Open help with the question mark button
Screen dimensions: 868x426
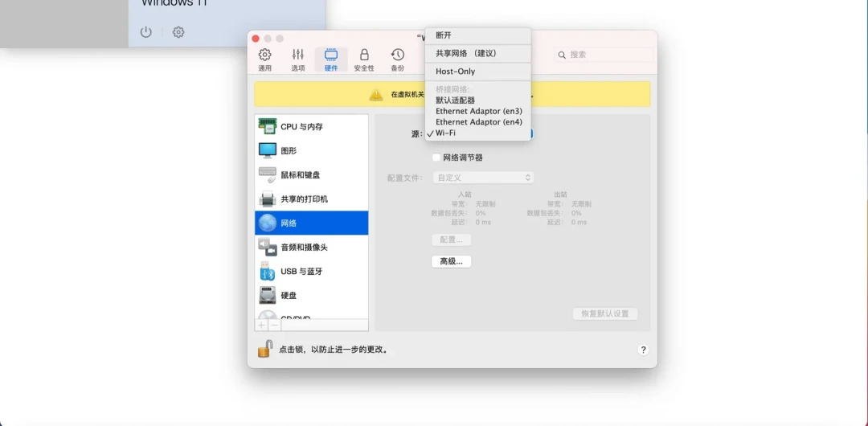(x=643, y=350)
